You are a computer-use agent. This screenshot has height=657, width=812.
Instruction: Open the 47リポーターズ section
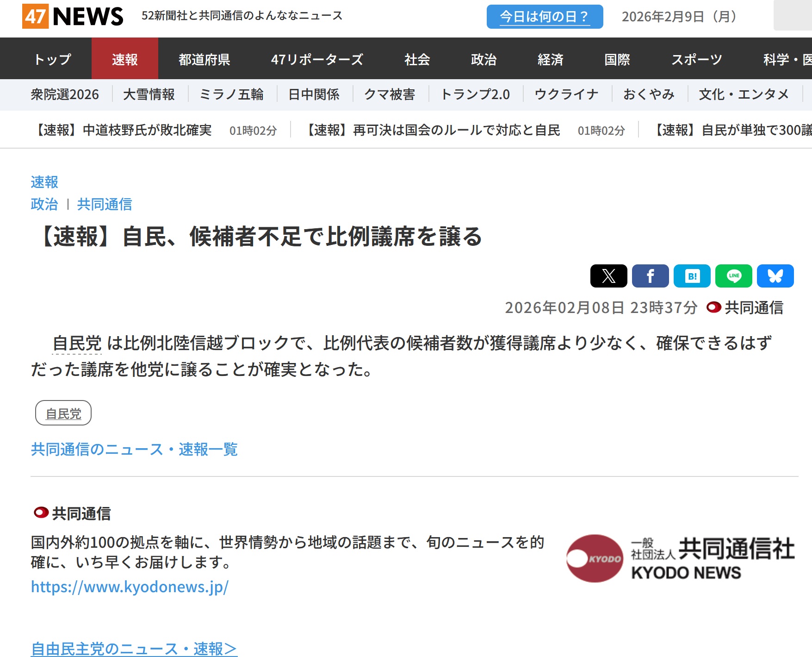317,59
